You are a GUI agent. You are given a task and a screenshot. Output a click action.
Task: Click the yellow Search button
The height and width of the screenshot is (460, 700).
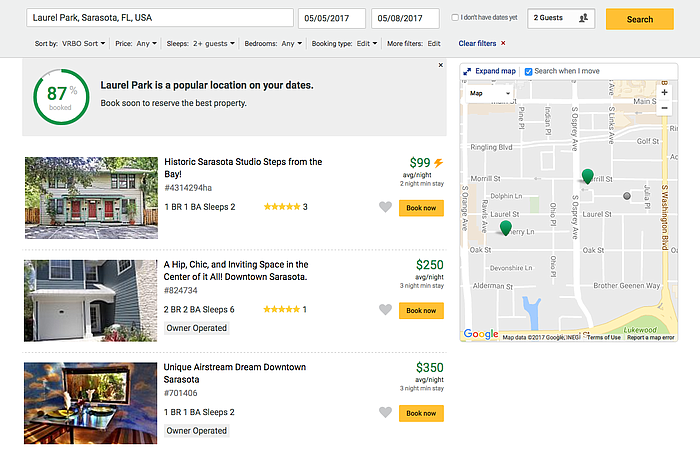(x=640, y=19)
